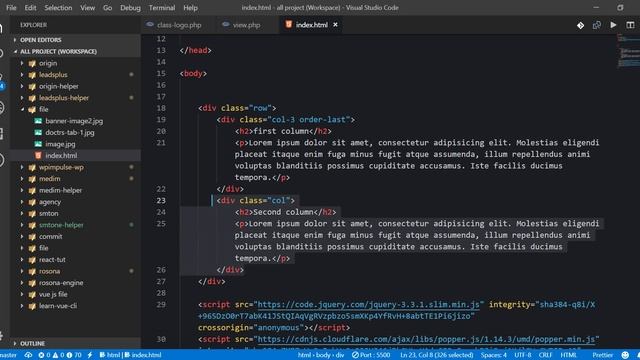Expand the learn-vue-cli folder
Viewport: 640px width, 360px height.
(58, 306)
